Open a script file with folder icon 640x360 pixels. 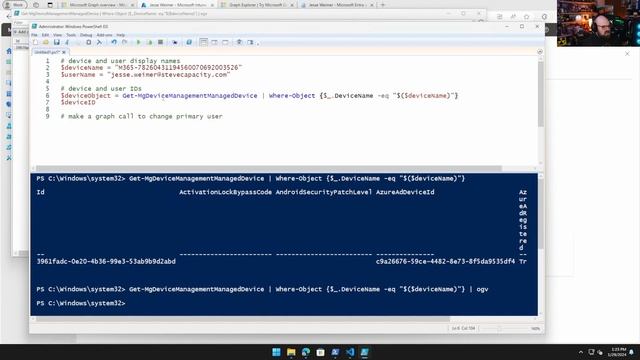pyautogui.click(x=46, y=42)
